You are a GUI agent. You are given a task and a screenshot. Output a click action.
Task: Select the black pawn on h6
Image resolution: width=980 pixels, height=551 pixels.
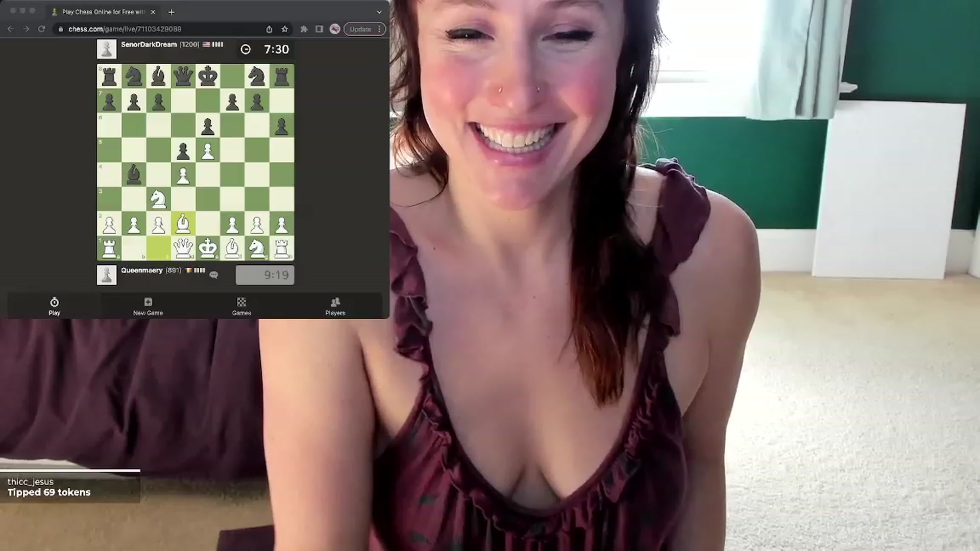[x=282, y=126]
